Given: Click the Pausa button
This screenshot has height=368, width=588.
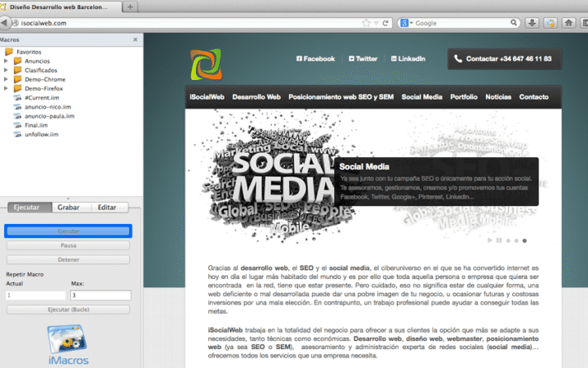Looking at the screenshot, I should tap(69, 245).
